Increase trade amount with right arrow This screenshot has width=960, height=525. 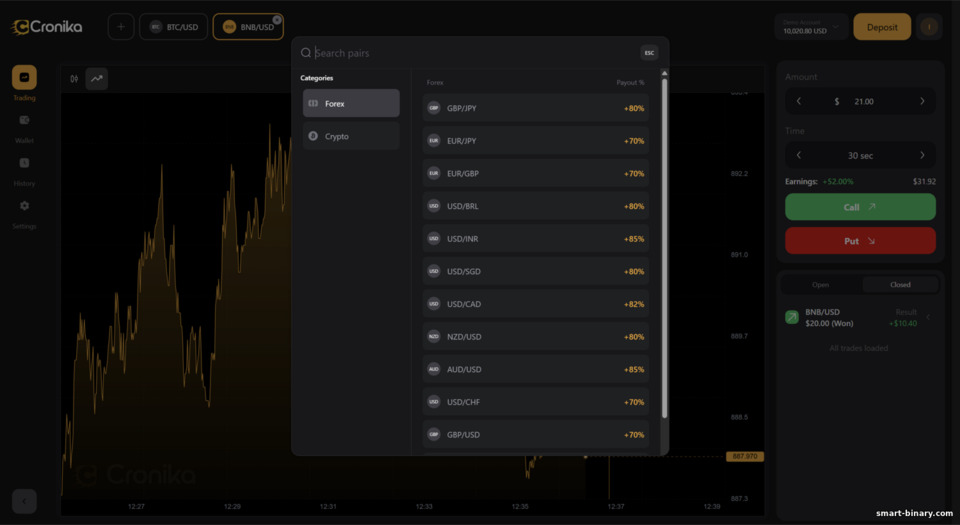(x=922, y=101)
